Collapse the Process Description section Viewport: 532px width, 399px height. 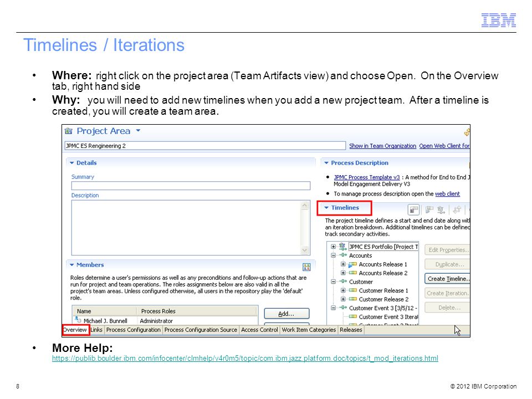click(x=326, y=163)
